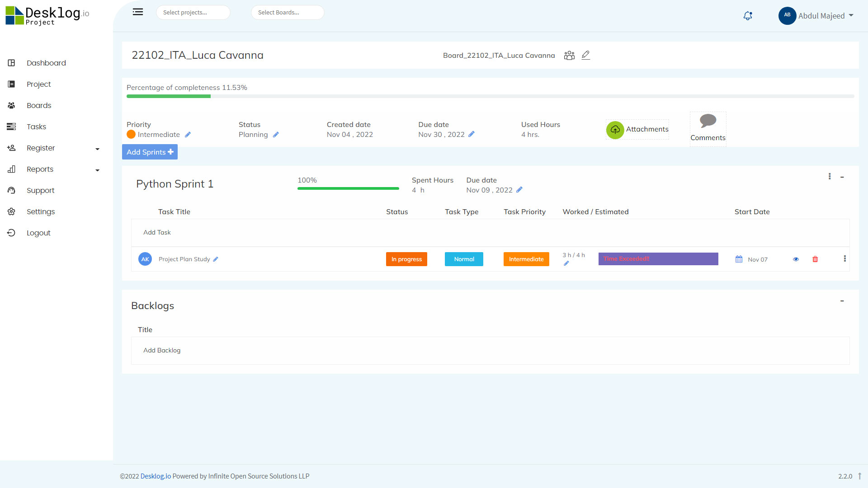Screen dimensions: 868x488
Task: Edit the project due date pencil
Action: click(x=472, y=134)
